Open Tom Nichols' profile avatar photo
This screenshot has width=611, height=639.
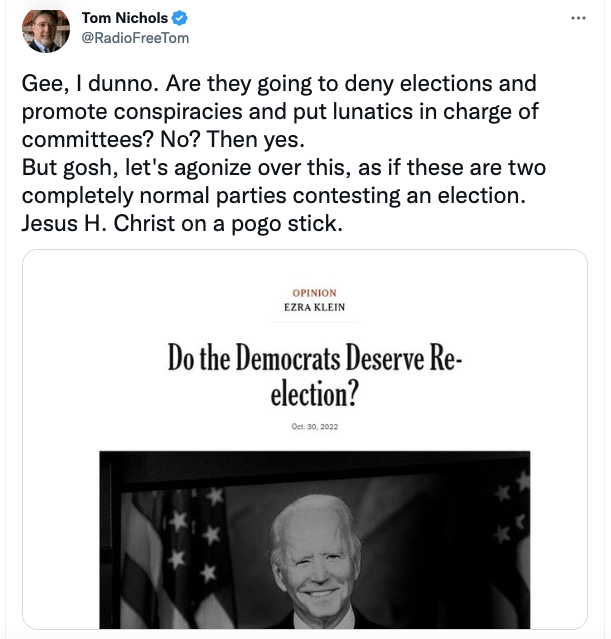point(46,30)
